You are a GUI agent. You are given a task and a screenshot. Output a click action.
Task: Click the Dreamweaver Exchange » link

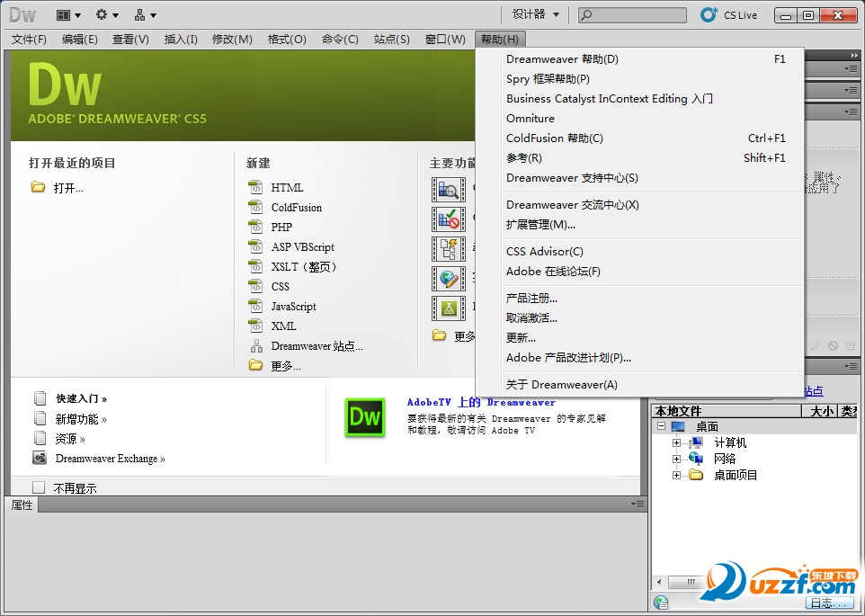point(111,459)
